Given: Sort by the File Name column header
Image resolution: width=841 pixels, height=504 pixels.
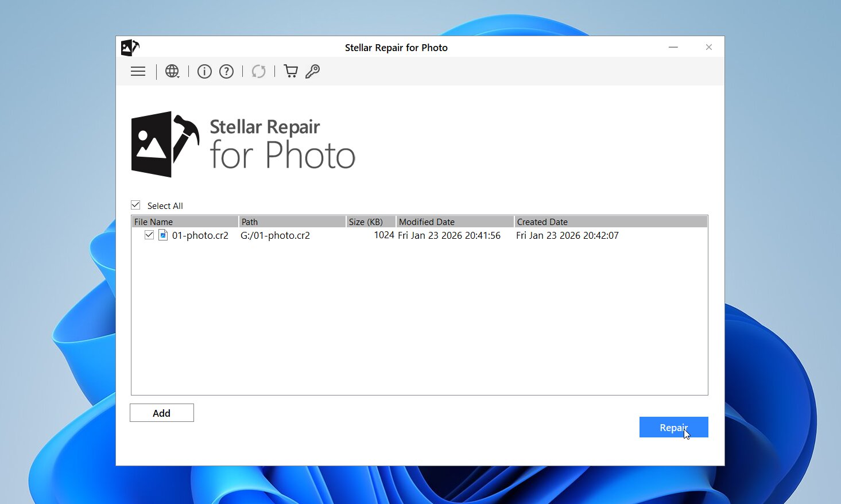Looking at the screenshot, I should point(184,221).
